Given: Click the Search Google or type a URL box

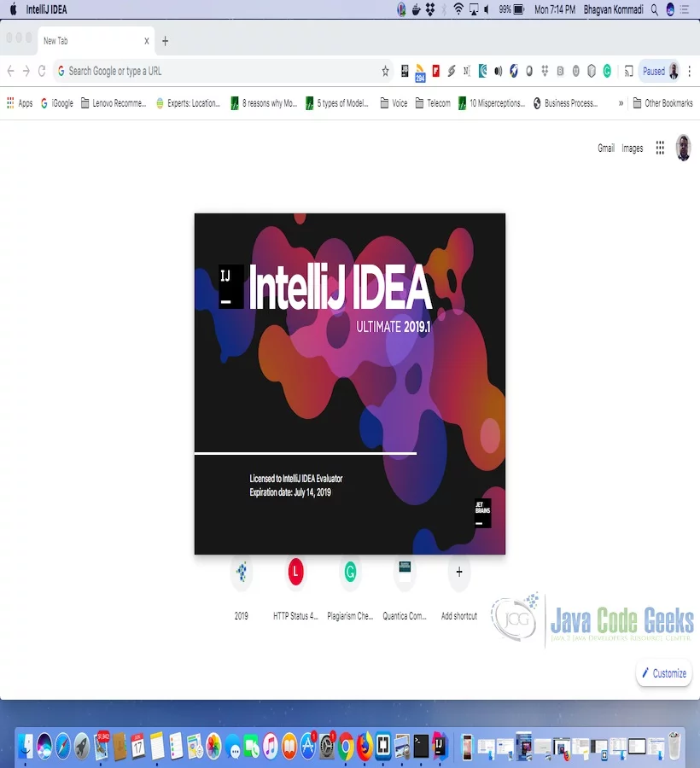Looking at the screenshot, I should (223, 72).
